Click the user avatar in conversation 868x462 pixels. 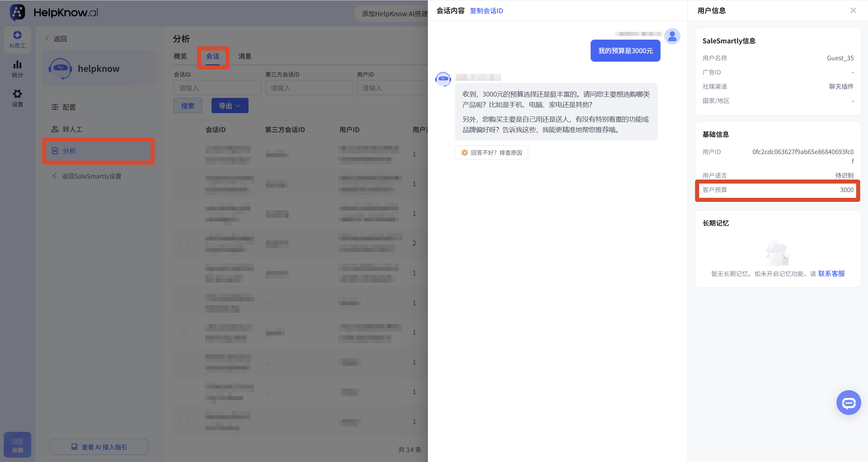(672, 36)
